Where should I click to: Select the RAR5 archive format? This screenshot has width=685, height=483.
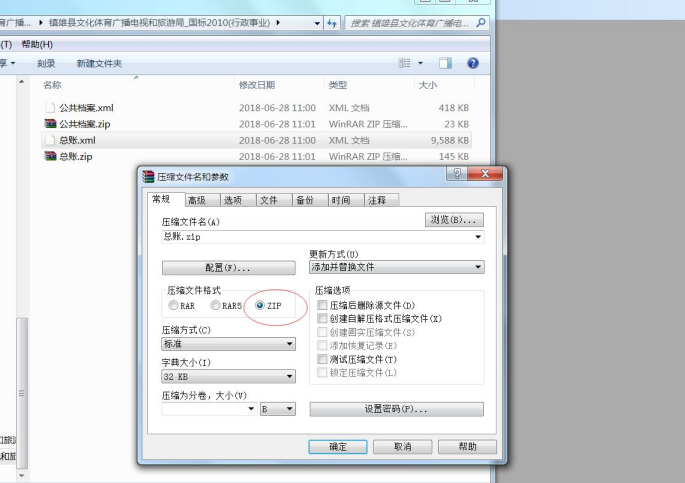pos(215,305)
